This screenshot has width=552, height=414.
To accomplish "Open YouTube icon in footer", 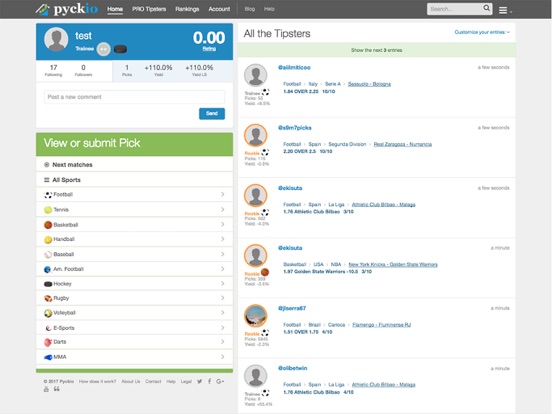I will click(46, 389).
